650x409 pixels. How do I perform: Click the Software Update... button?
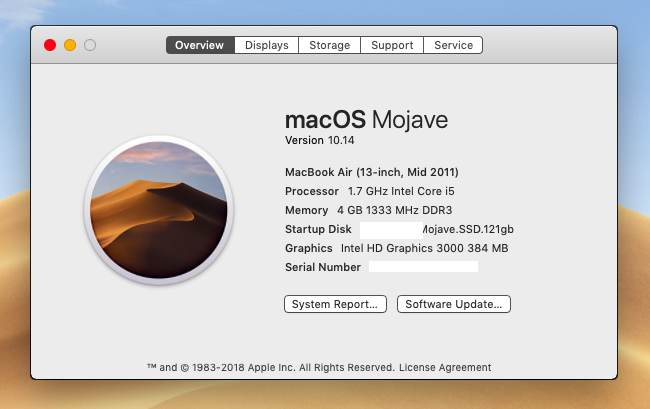(x=454, y=304)
